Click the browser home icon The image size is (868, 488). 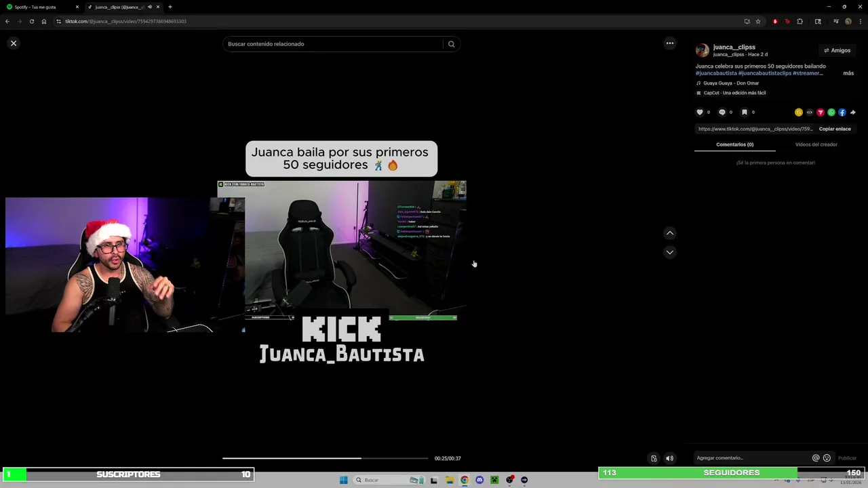click(44, 21)
